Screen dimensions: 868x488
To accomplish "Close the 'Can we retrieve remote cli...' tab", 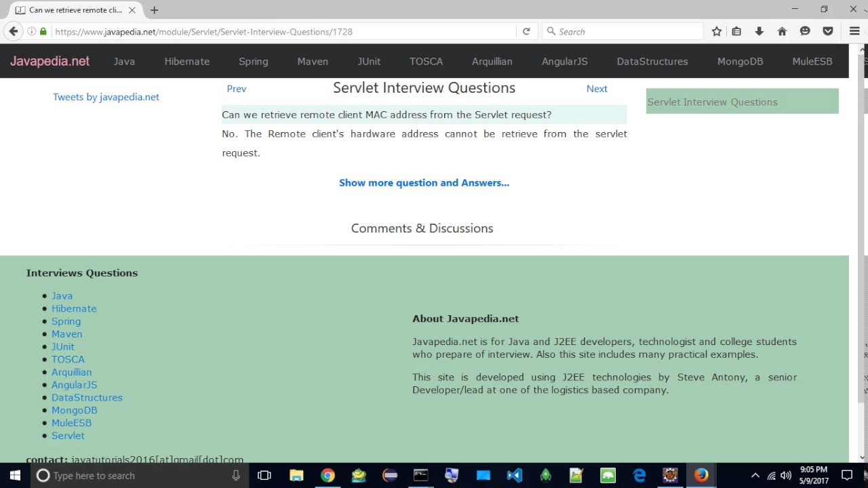I will (132, 10).
